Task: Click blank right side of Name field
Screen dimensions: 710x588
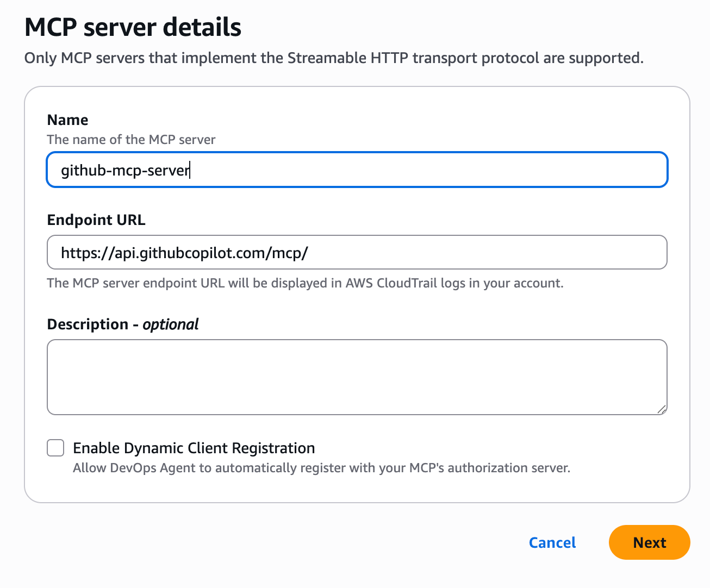Action: click(489, 171)
